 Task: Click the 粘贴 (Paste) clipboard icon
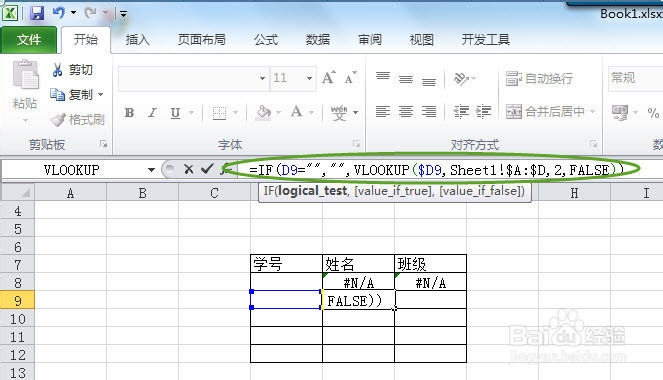[x=25, y=75]
